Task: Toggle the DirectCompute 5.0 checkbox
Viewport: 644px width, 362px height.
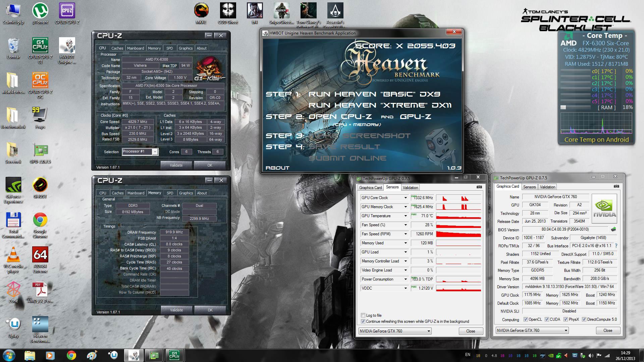Action: coord(584,319)
